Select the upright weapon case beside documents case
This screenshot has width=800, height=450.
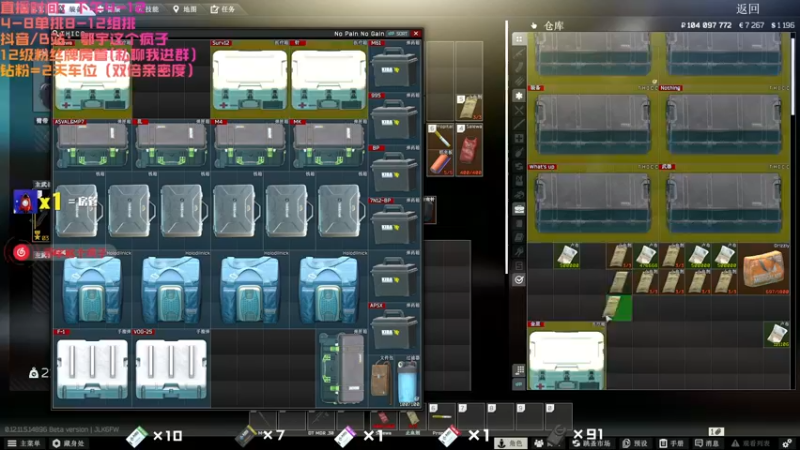point(342,368)
